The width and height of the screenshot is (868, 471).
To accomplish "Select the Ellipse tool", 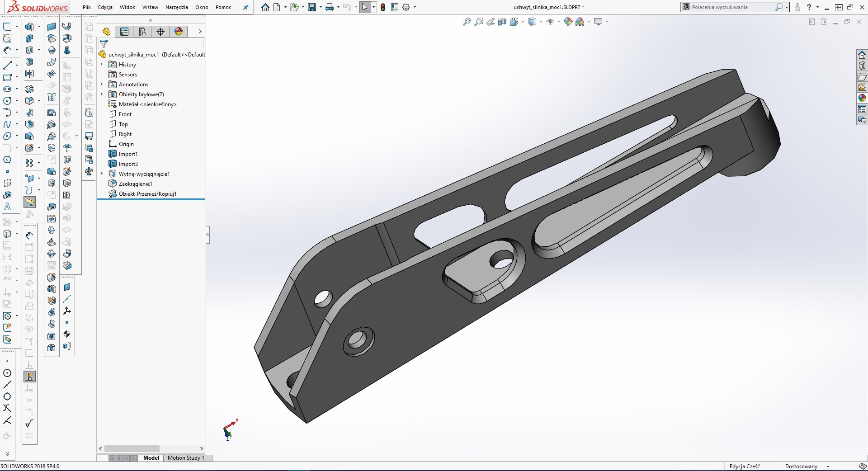I will [7, 136].
